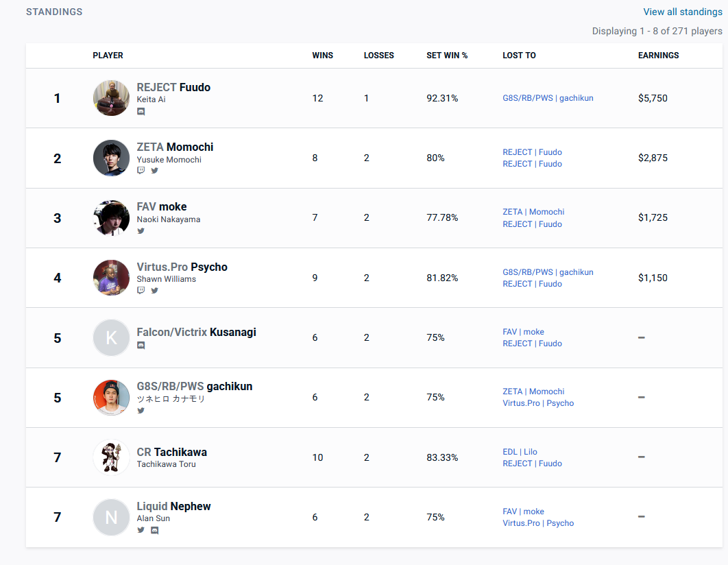728x565 pixels.
Task: Click the WINS column header
Action: (x=322, y=56)
